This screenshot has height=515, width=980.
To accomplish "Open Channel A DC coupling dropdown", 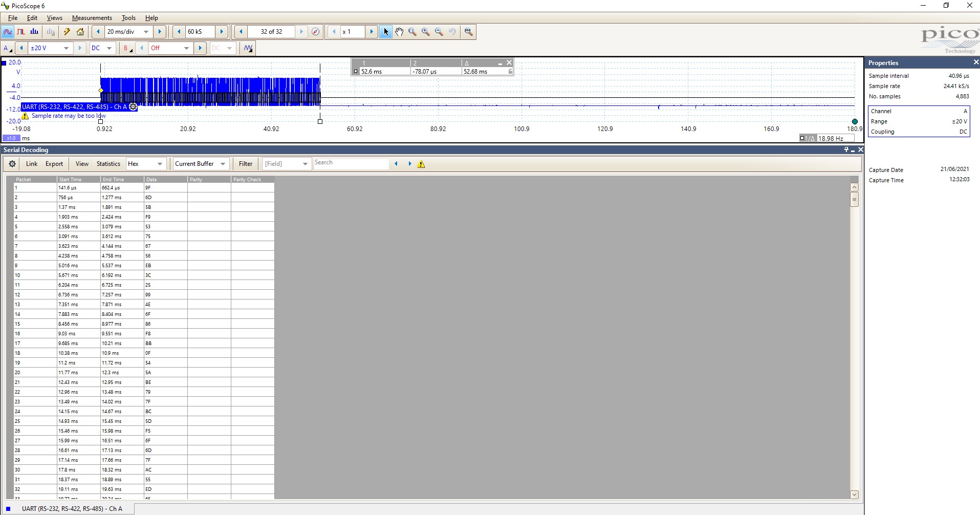I will (109, 48).
